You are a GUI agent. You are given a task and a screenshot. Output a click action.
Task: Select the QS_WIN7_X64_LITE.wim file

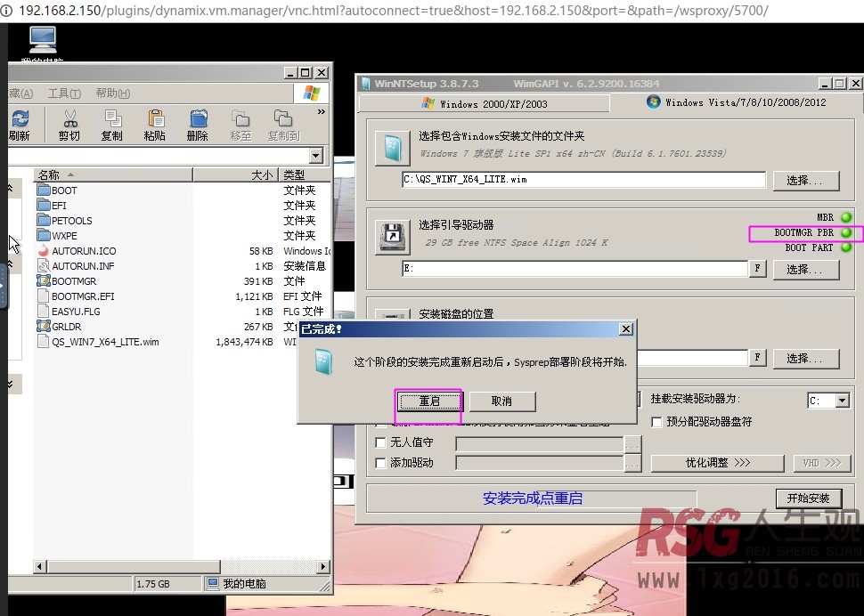99,342
